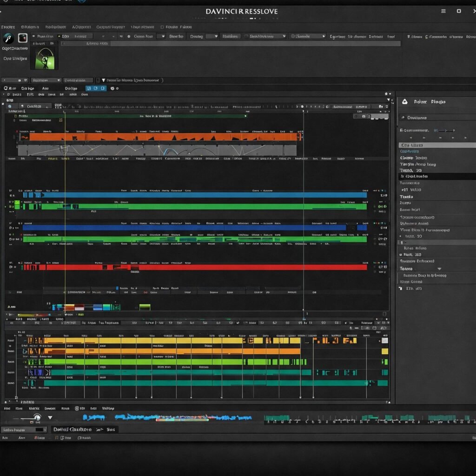Click the last small arrow in right panel arrow row
The width and height of the screenshot is (476, 476).
pos(465,138)
